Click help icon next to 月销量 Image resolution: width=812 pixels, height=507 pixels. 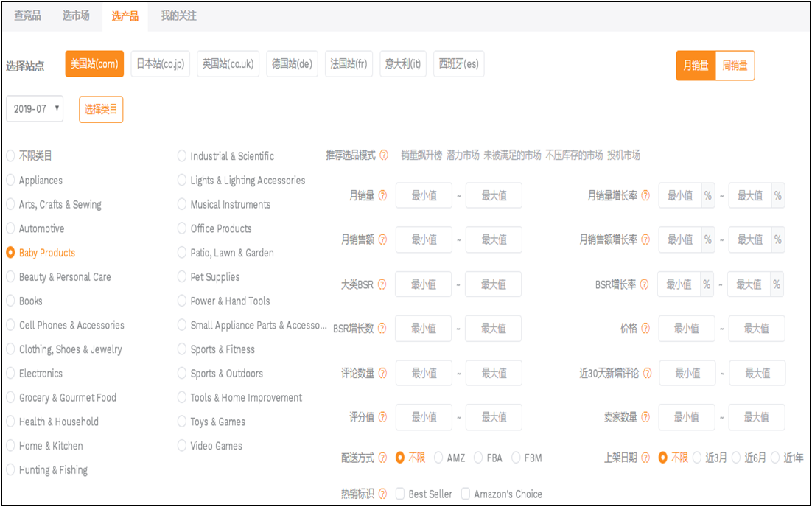click(382, 196)
